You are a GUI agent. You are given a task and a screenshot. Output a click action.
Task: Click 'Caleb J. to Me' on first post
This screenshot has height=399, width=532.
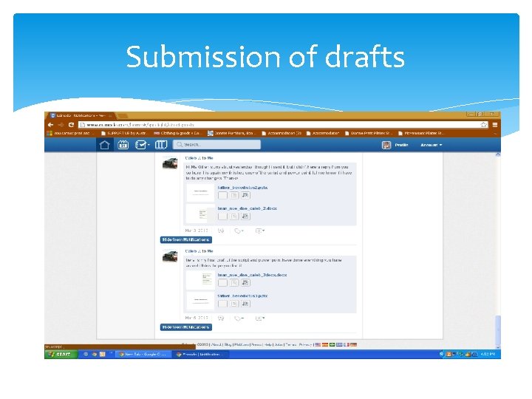(199, 158)
